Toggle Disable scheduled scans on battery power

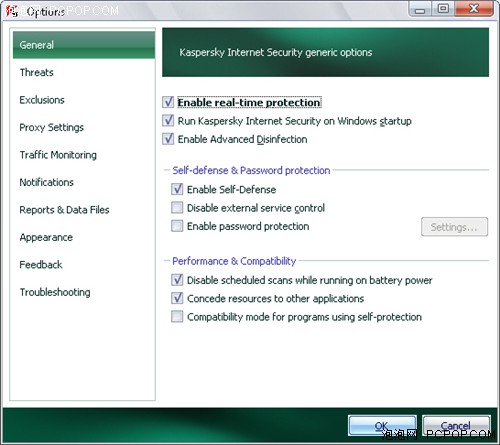(177, 280)
